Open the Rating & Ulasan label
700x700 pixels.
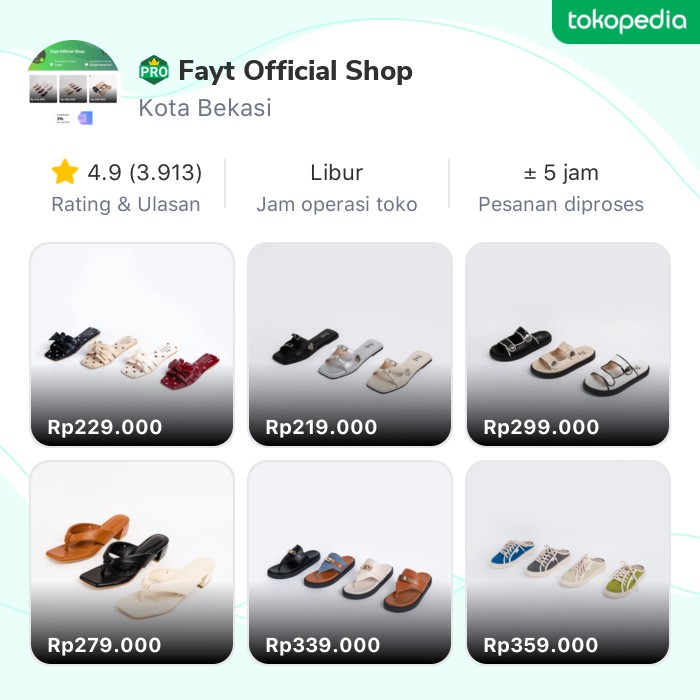pos(126,205)
